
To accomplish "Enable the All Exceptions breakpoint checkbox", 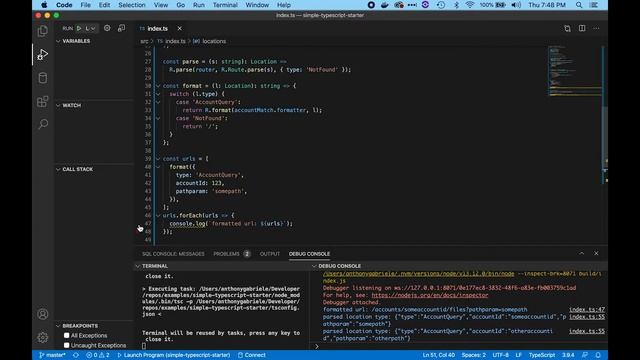I will click(x=67, y=336).
